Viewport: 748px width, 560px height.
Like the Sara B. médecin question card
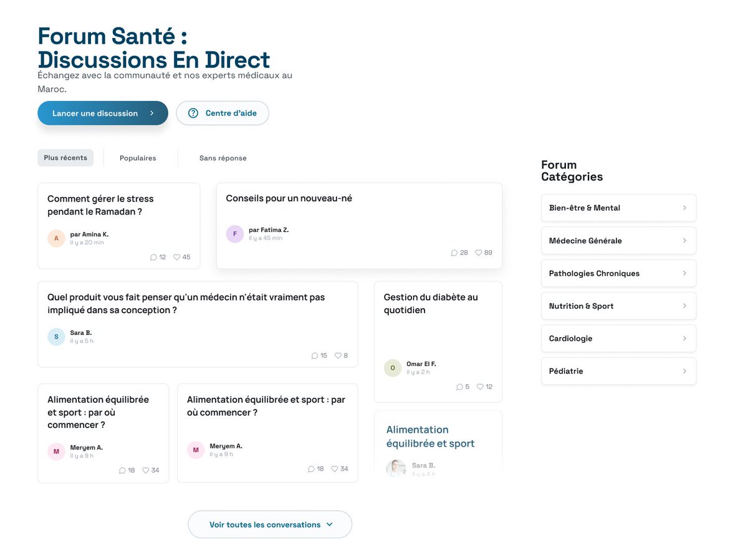[x=338, y=355]
